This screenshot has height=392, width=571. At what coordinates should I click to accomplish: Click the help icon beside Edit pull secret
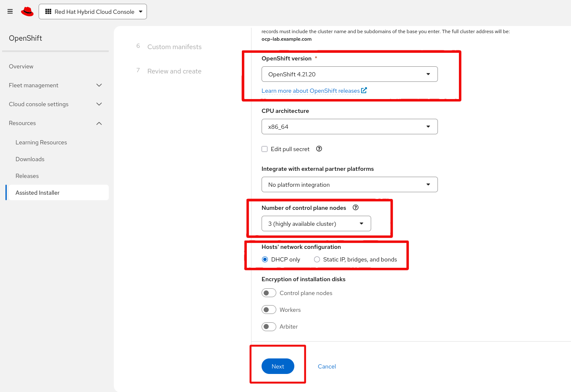coord(319,149)
